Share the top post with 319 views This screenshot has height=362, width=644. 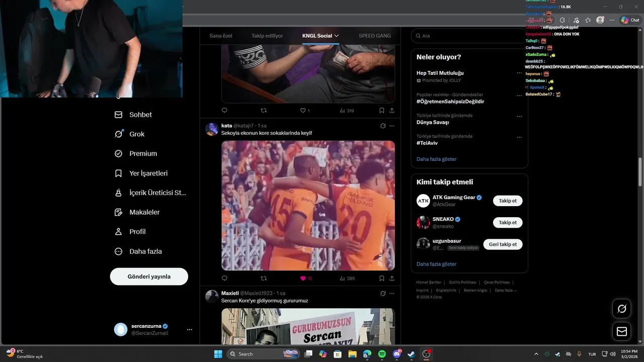pyautogui.click(x=392, y=111)
